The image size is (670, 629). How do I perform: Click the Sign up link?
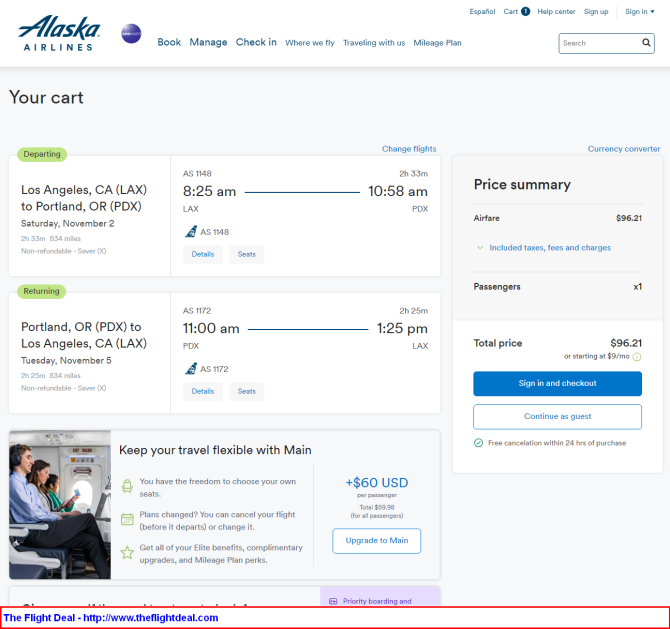(x=596, y=12)
